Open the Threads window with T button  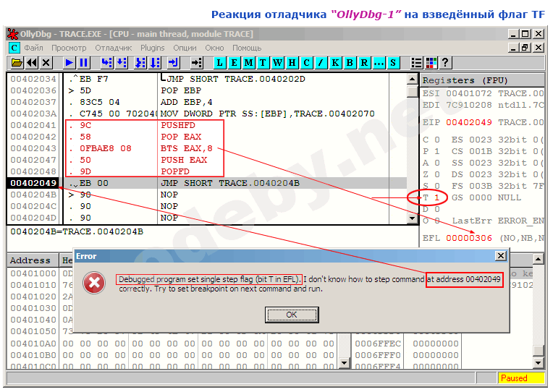click(263, 63)
